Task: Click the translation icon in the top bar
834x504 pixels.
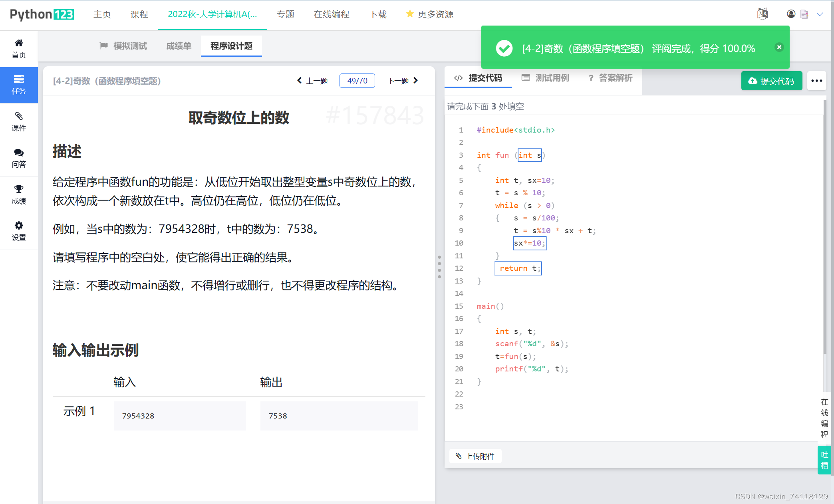Action: coord(763,13)
